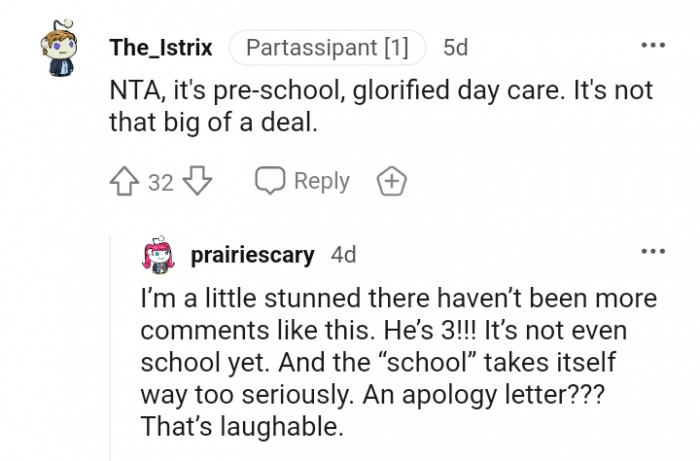The width and height of the screenshot is (700, 461).
Task: Click the reply text starting "I'm a little stunned"
Action: point(398,299)
